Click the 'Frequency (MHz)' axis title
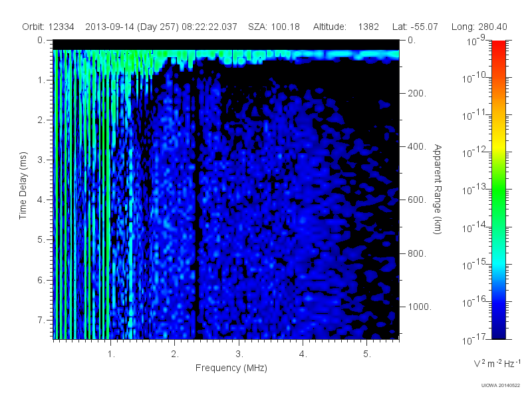Screen dimensions: 532x399 (231, 368)
